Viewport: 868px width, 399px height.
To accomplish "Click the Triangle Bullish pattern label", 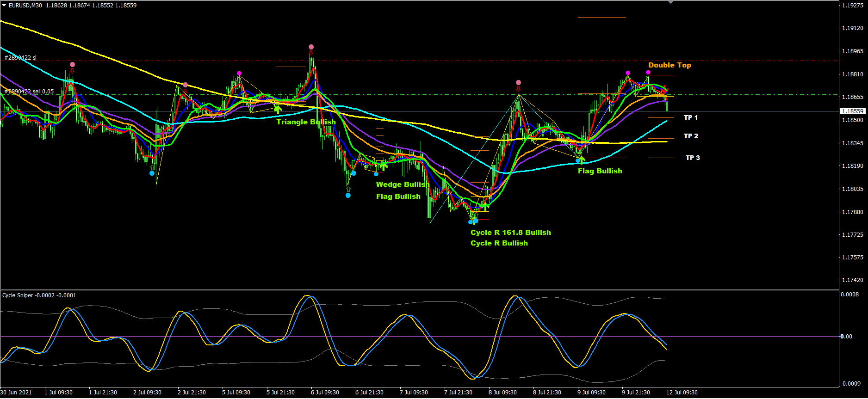I will pos(306,122).
